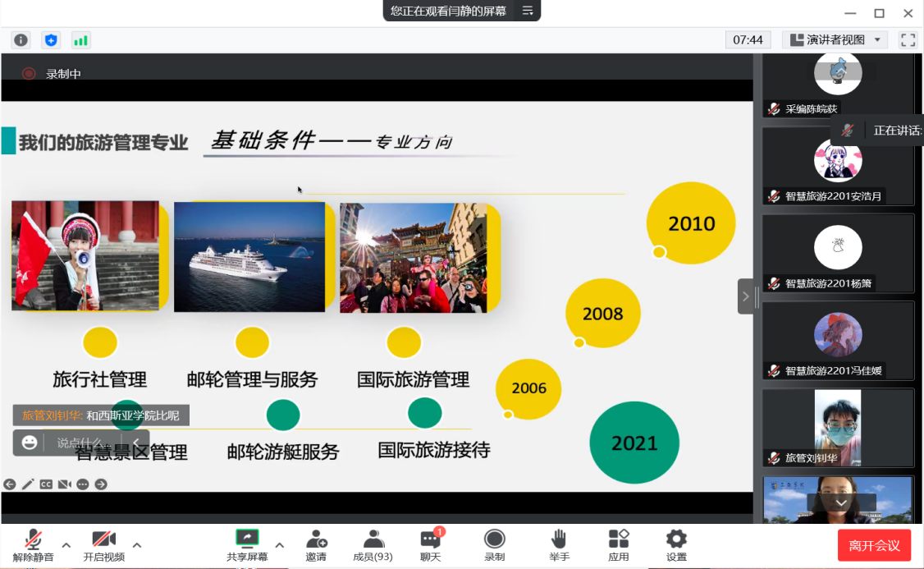This screenshot has width=924, height=569.
Task: Open the 演讲者视图 view dropdown
Action: [x=835, y=39]
